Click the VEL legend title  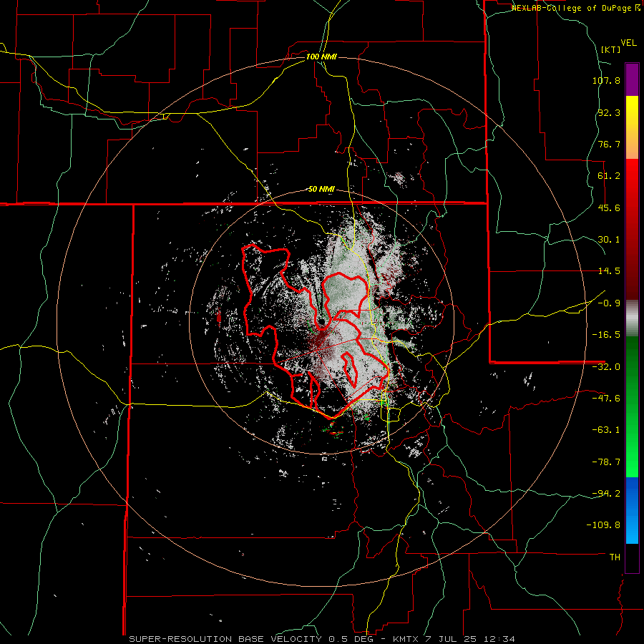(x=628, y=43)
